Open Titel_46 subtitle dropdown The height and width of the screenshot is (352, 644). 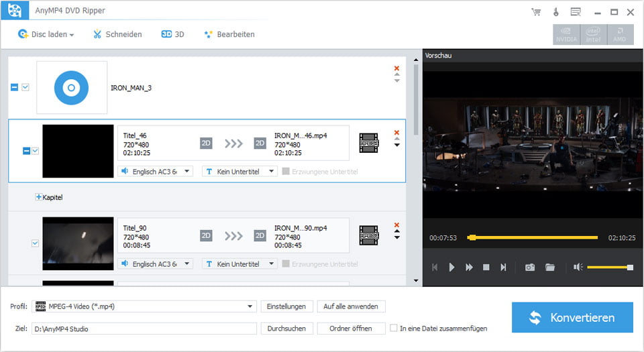[239, 172]
